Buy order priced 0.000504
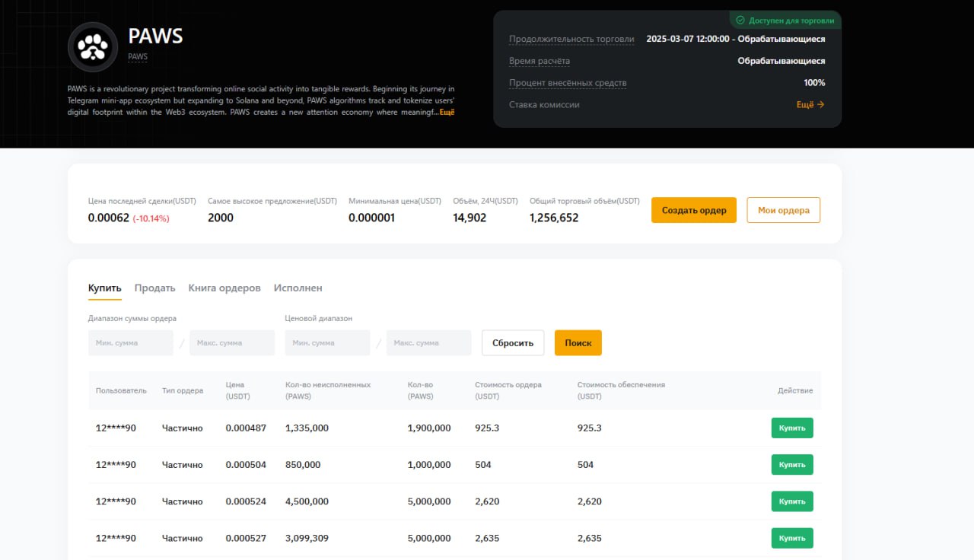Image resolution: width=974 pixels, height=560 pixels. tap(792, 465)
